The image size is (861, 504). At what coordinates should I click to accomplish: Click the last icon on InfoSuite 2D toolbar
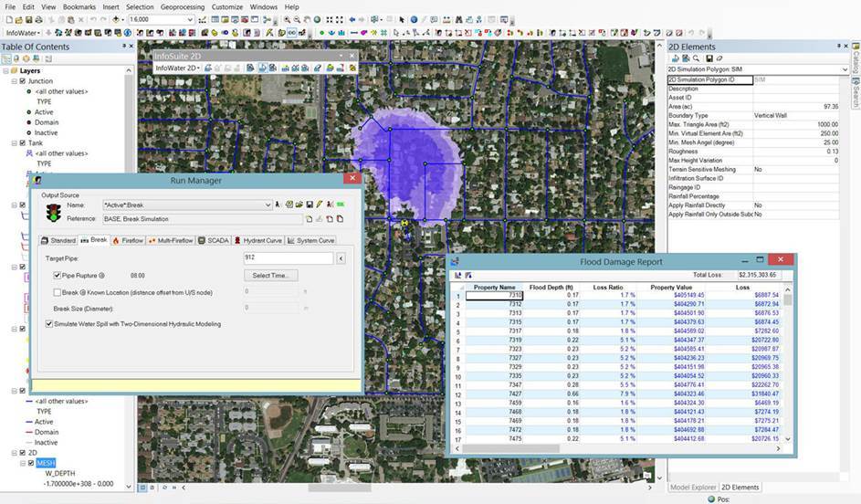[x=352, y=68]
